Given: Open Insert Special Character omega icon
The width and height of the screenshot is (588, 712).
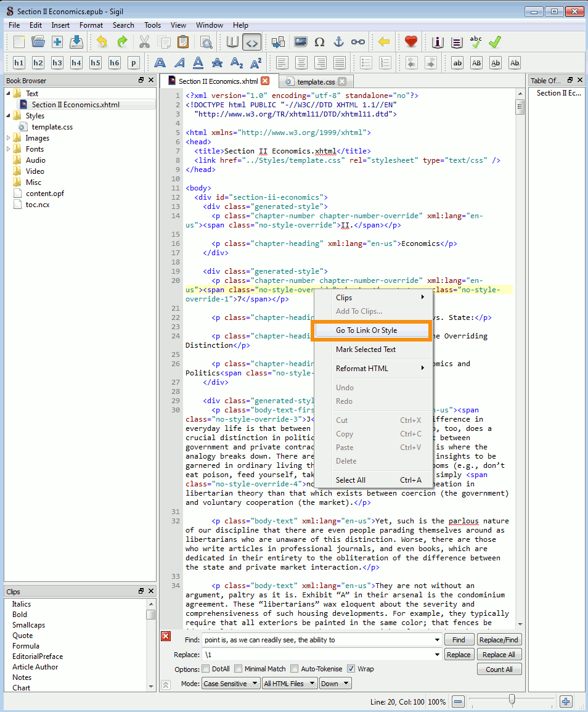Looking at the screenshot, I should point(319,42).
